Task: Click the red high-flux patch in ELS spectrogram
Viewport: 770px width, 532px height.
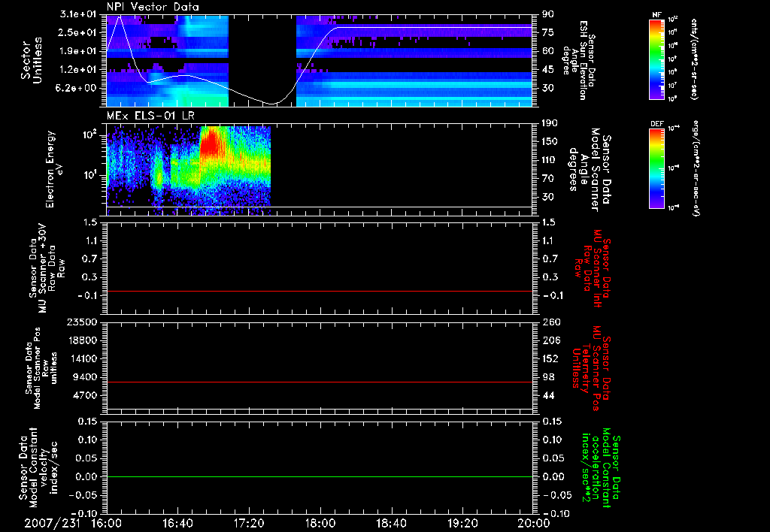Action: tap(211, 142)
